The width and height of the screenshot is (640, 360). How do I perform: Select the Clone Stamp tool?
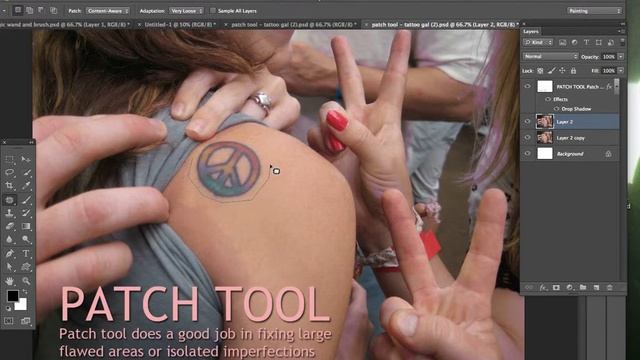(9, 213)
